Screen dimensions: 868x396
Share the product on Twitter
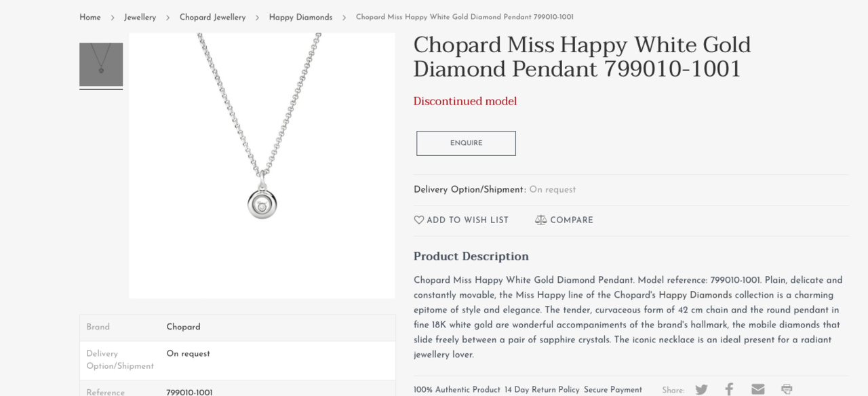click(x=701, y=390)
